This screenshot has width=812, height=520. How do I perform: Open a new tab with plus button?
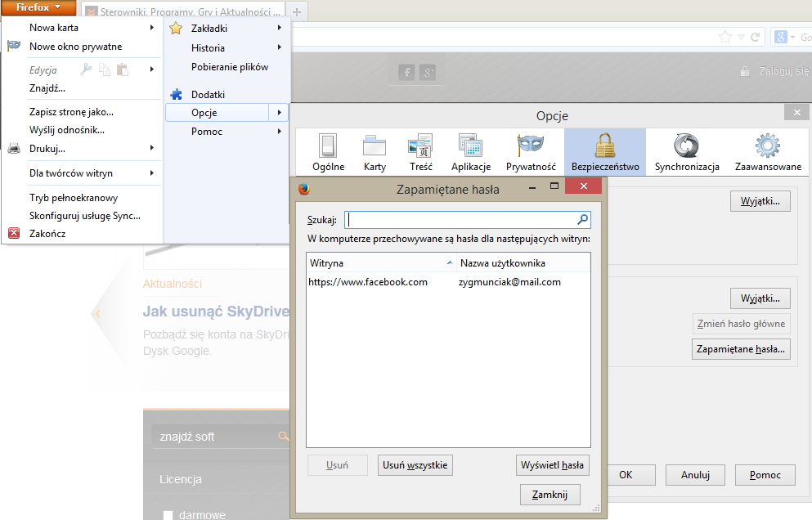coord(297,12)
